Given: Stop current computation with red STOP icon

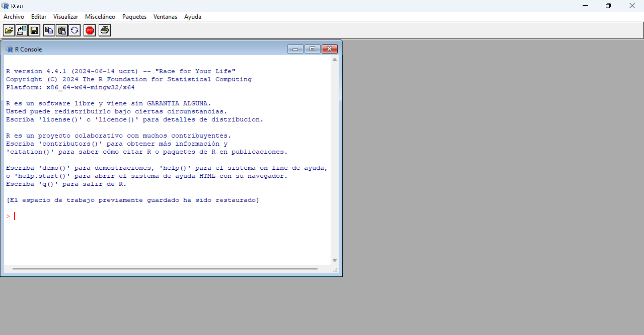Looking at the screenshot, I should pos(90,31).
